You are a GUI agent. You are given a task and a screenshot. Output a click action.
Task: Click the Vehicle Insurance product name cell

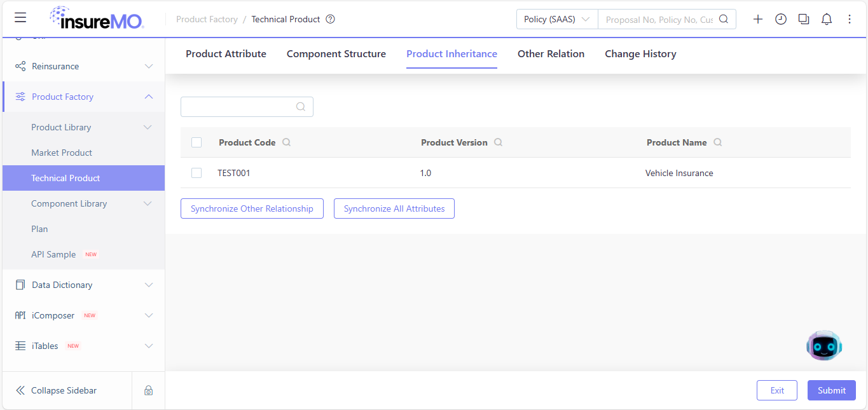[x=679, y=173]
